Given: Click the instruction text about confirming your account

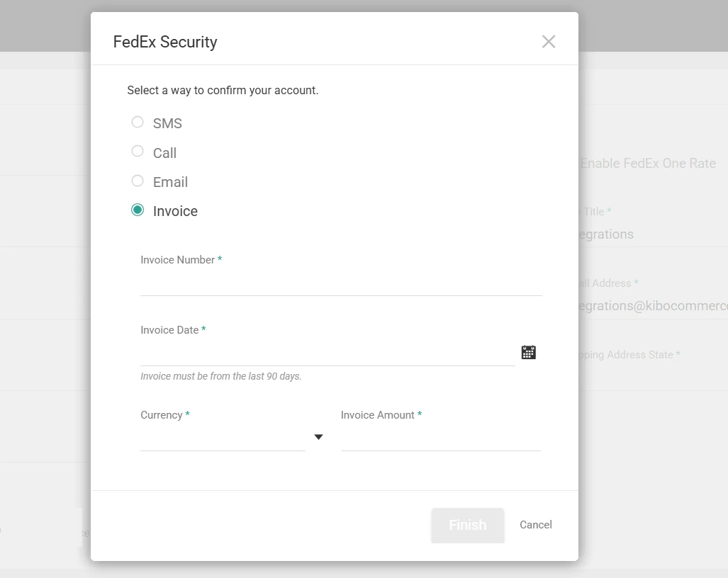Looking at the screenshot, I should click(223, 90).
